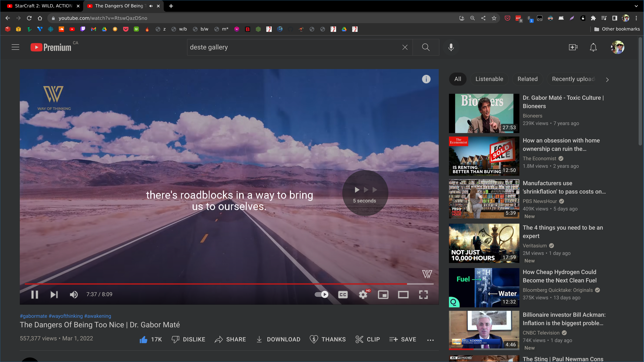Click the URL address bar
644x362 pixels.
250,18
